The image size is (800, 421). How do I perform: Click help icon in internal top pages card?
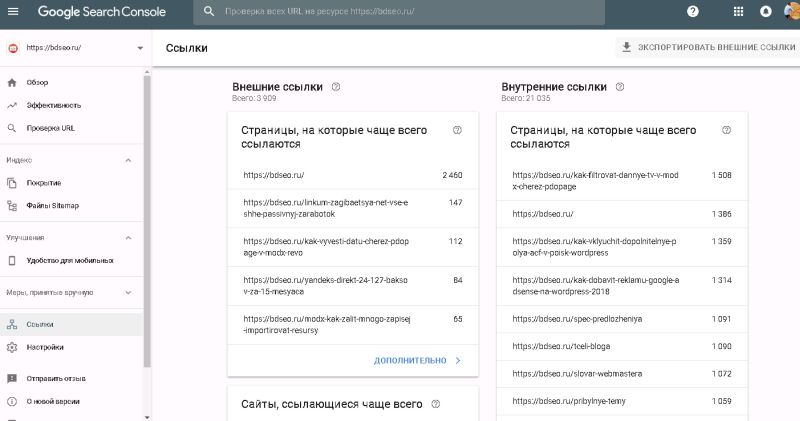727,130
